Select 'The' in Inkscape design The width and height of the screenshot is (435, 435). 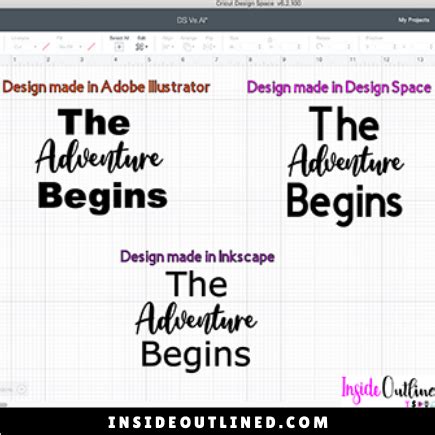(197, 284)
